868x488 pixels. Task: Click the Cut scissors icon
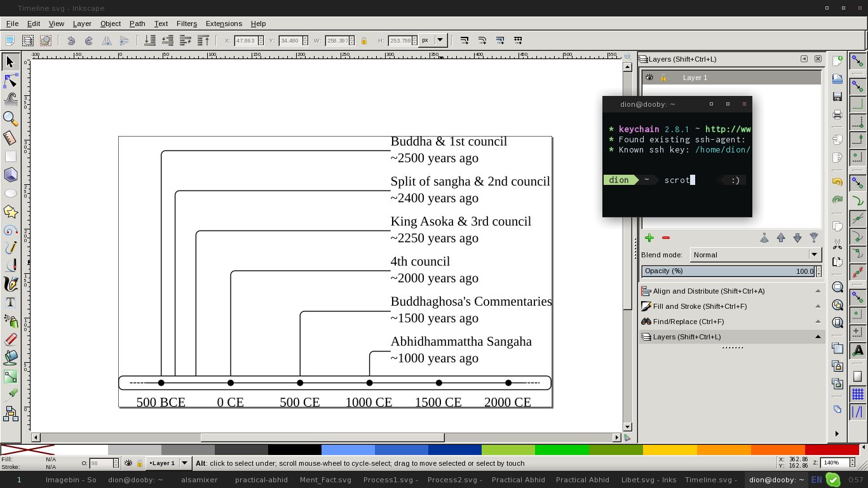point(837,244)
